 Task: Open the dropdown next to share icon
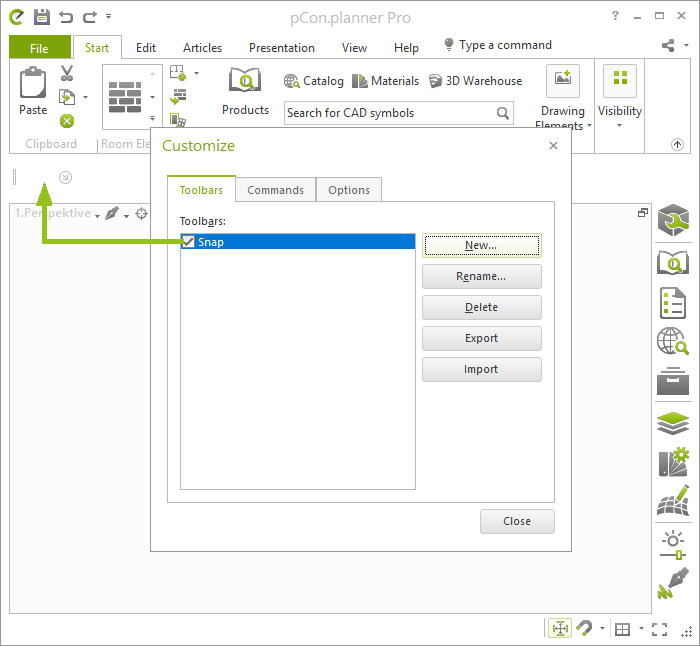click(686, 46)
